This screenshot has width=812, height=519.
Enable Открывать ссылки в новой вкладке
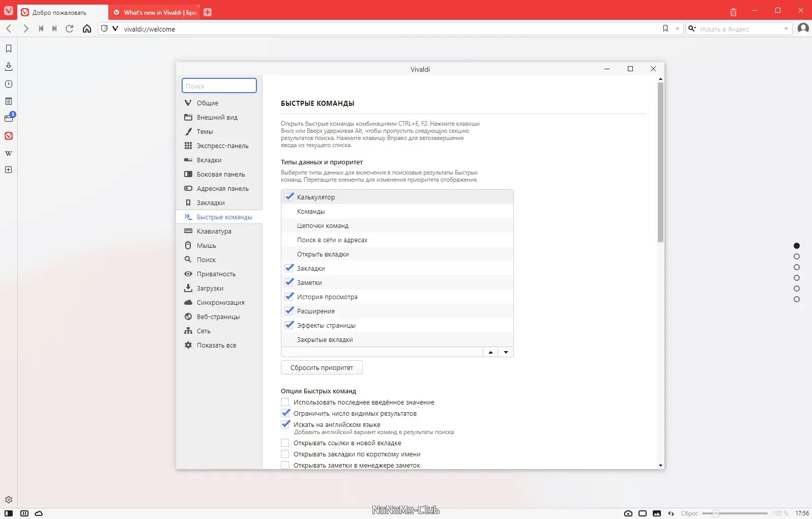pos(285,443)
